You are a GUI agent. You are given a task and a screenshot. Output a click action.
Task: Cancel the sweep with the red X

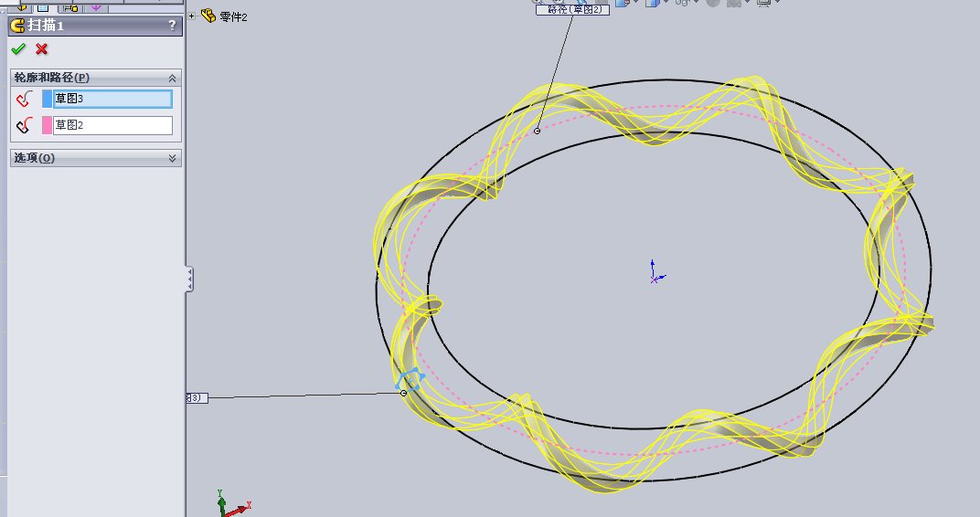coord(42,48)
